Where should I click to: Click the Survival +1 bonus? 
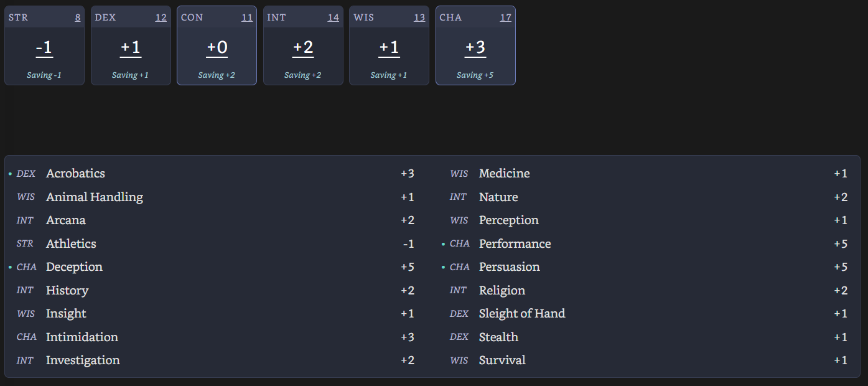click(x=840, y=360)
